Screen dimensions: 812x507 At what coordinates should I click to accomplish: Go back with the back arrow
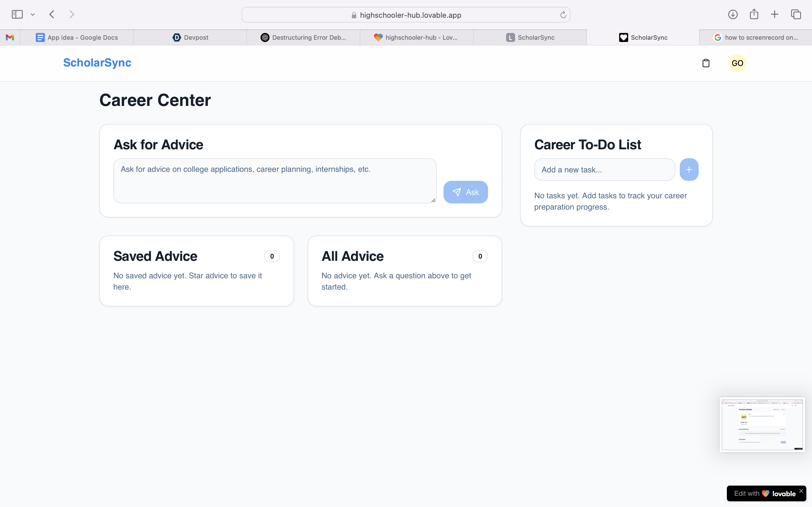pyautogui.click(x=52, y=14)
